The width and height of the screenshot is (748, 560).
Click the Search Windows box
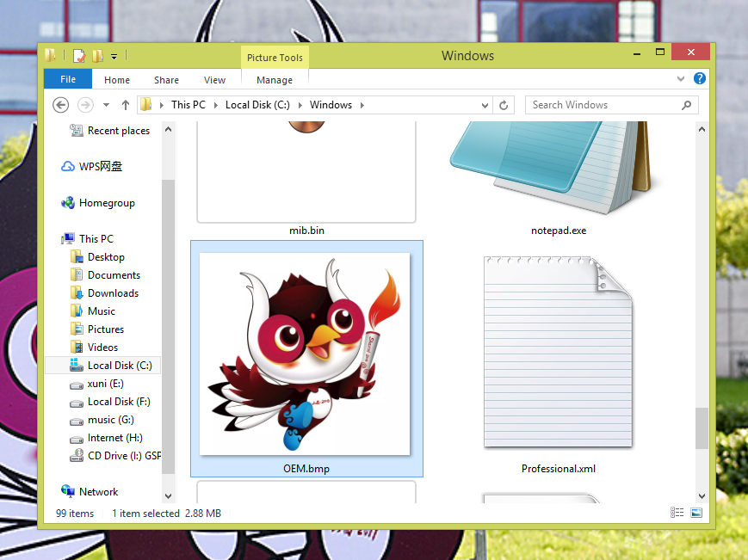(603, 104)
